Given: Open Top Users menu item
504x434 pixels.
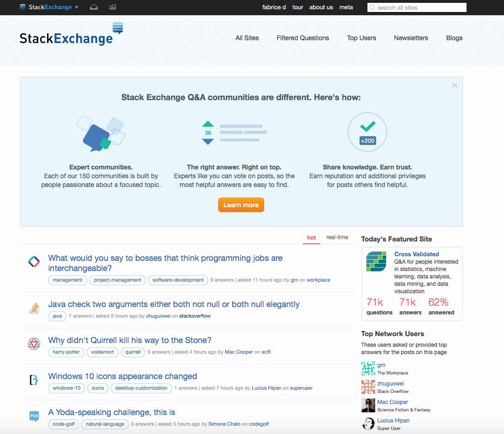Looking at the screenshot, I should 361,38.
